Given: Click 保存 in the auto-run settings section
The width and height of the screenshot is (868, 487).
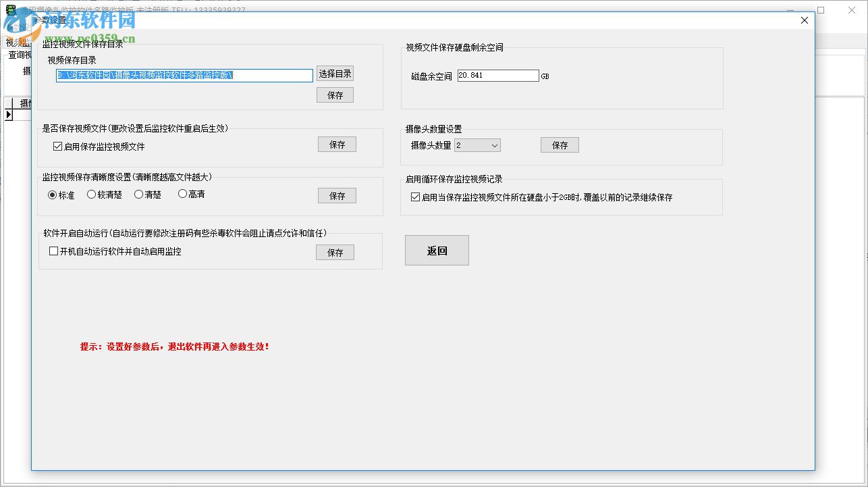Looking at the screenshot, I should (335, 252).
